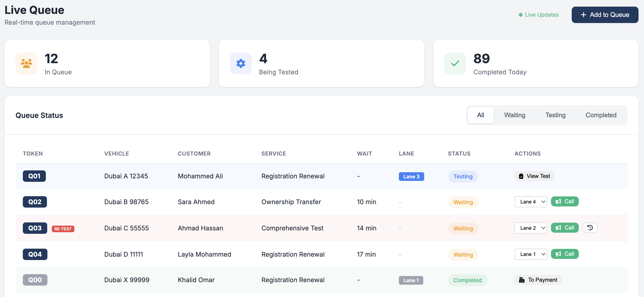The height and width of the screenshot is (297, 644).
Task: Open the Lane 2 dropdown for Q03
Action: [530, 228]
